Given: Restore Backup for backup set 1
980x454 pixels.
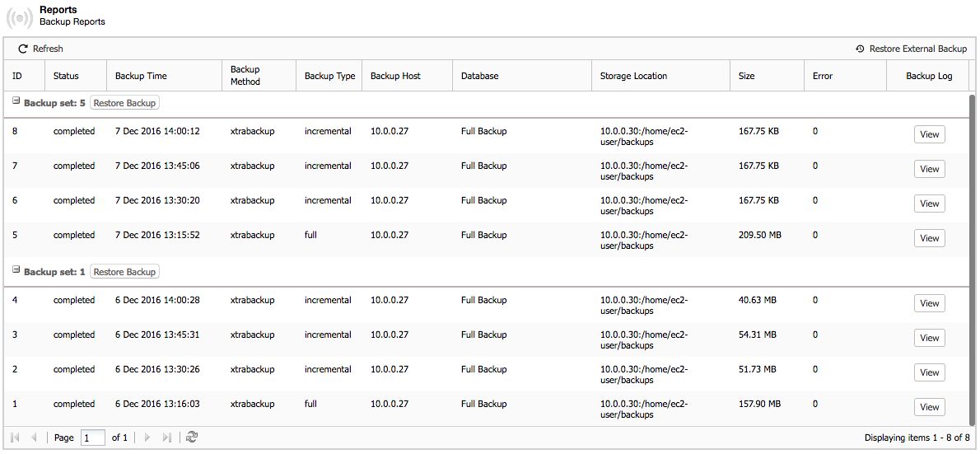Looking at the screenshot, I should [x=124, y=271].
